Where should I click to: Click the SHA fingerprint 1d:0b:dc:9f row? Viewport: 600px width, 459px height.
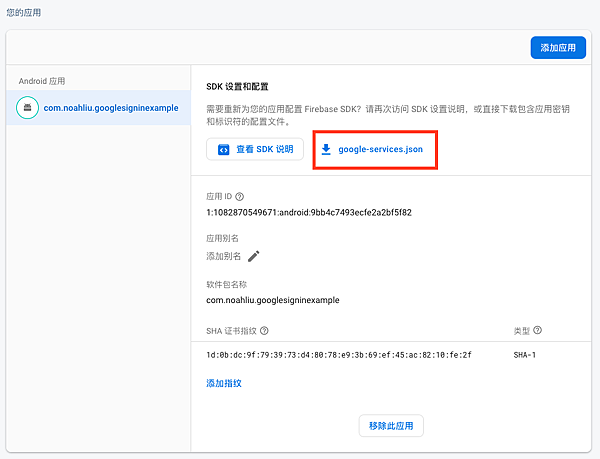coord(339,355)
